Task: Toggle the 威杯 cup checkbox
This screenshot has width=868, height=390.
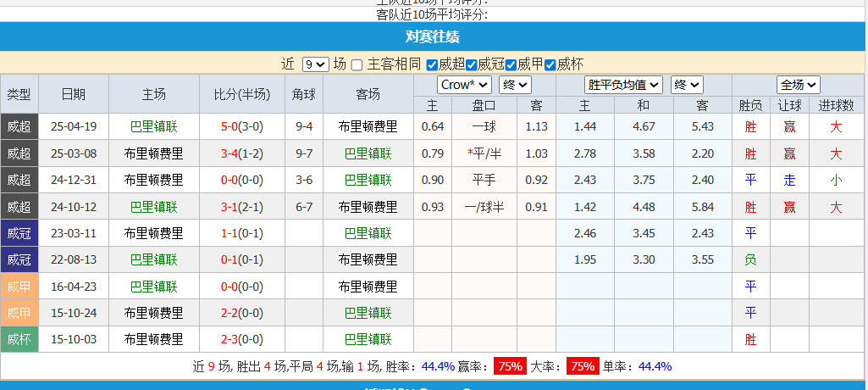Action: point(550,64)
